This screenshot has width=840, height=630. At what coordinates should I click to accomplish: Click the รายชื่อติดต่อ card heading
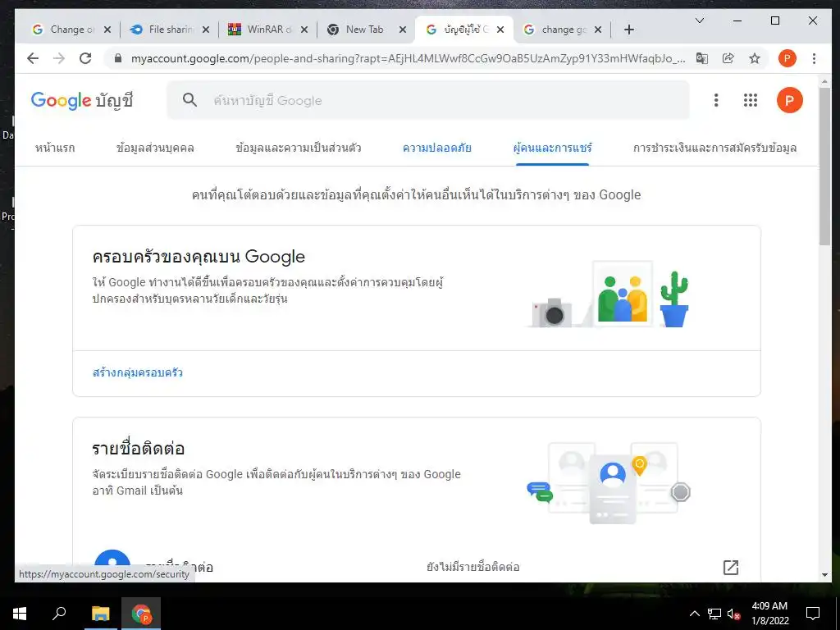point(138,449)
